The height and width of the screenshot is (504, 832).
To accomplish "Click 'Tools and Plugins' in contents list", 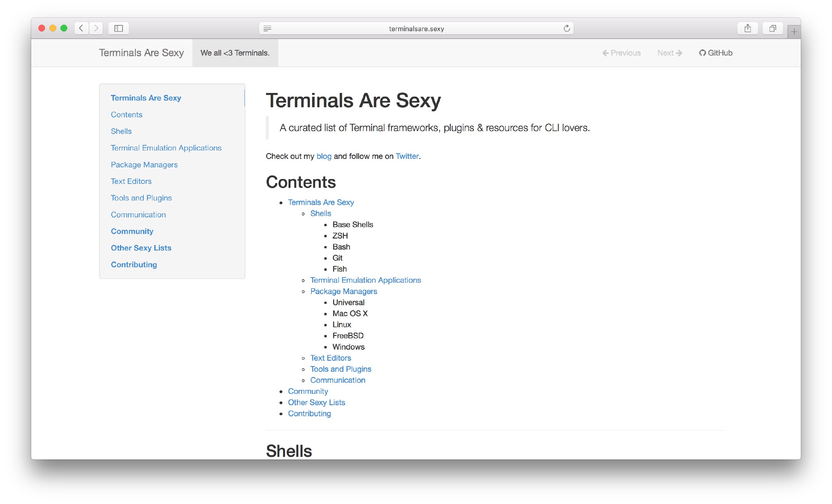I will (x=340, y=369).
